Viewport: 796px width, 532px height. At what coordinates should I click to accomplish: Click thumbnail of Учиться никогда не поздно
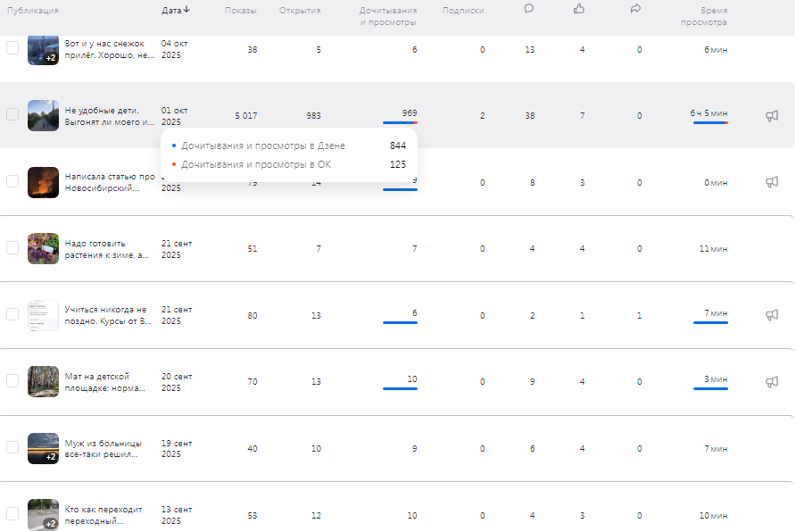pos(43,315)
